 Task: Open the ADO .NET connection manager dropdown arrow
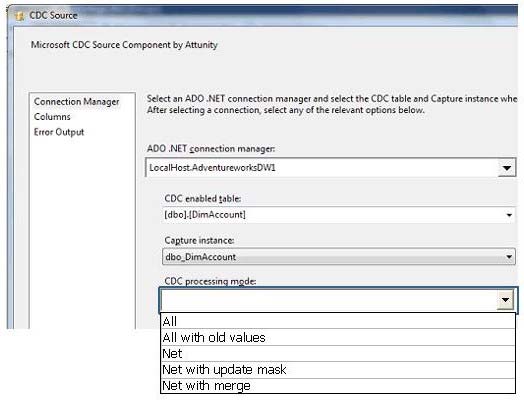pyautogui.click(x=507, y=168)
